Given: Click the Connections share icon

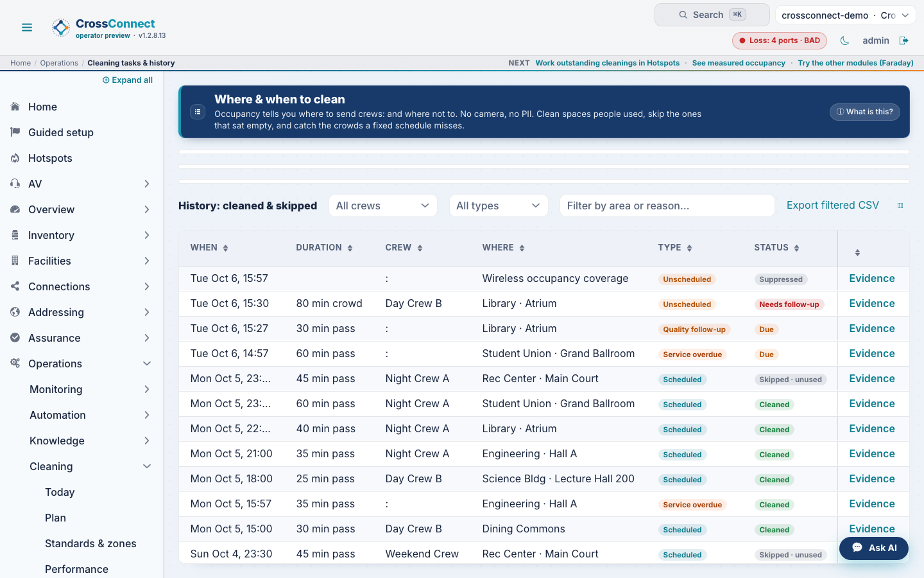Looking at the screenshot, I should coord(15,286).
